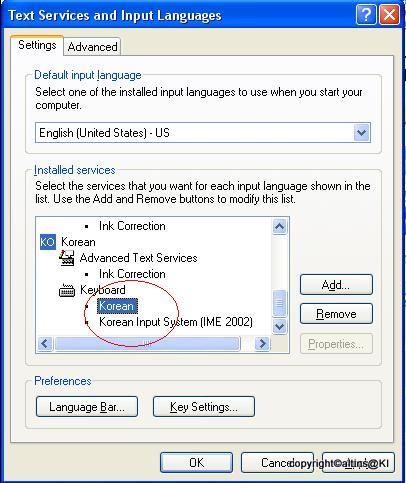Image resolution: width=406 pixels, height=483 pixels.
Task: Switch to the Advanced tab
Action: point(92,47)
